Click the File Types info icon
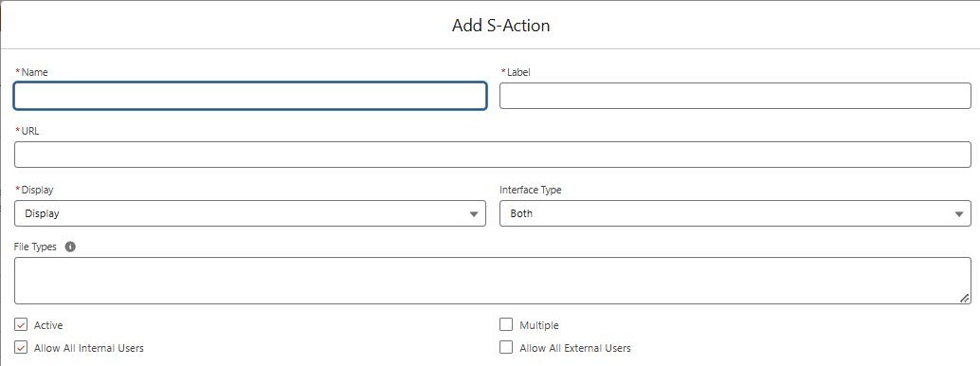The image size is (980, 366). pyautogui.click(x=71, y=247)
